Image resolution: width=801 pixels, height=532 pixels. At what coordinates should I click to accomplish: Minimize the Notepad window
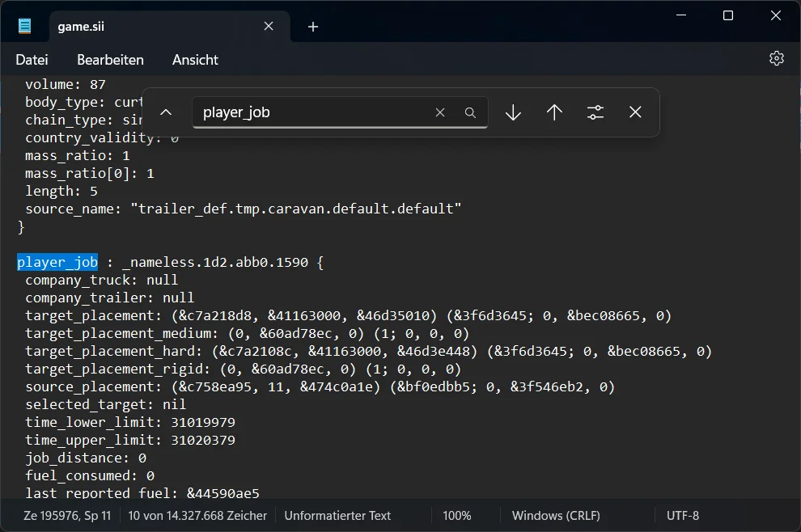tap(681, 15)
